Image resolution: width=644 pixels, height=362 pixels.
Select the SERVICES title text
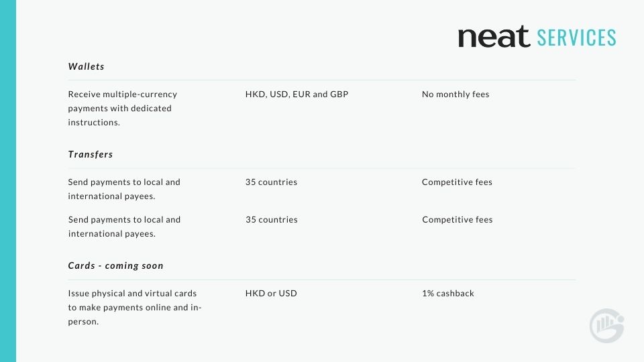click(x=576, y=38)
